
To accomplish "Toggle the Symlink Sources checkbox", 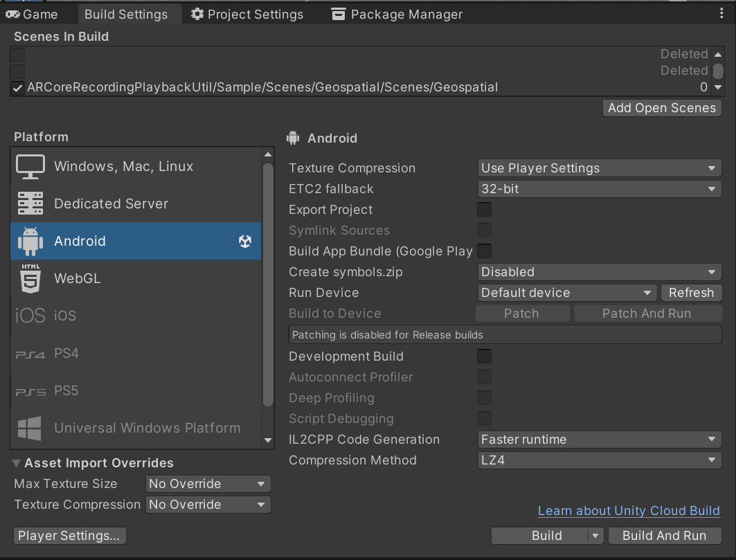I will (x=485, y=230).
